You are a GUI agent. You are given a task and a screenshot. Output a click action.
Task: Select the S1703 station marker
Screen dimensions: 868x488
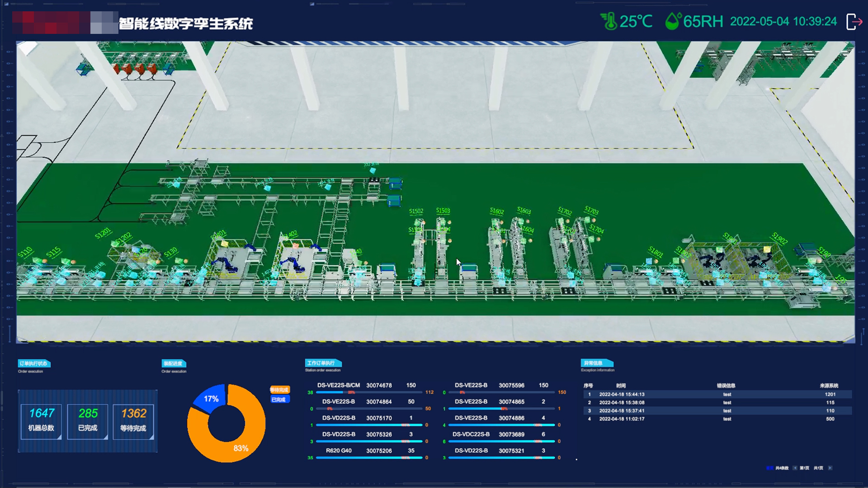[591, 211]
